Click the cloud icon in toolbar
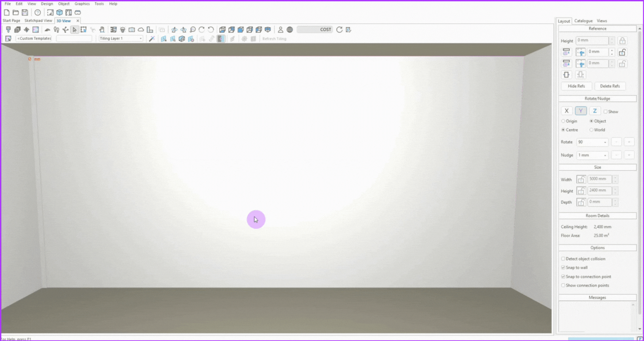Viewport: 644px width, 341px height. click(x=141, y=30)
